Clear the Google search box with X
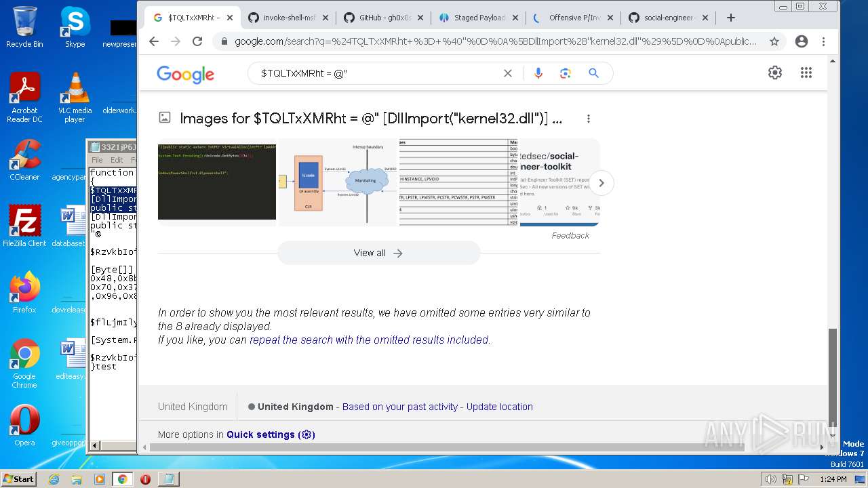Image resolution: width=868 pixels, height=488 pixels. [x=507, y=73]
